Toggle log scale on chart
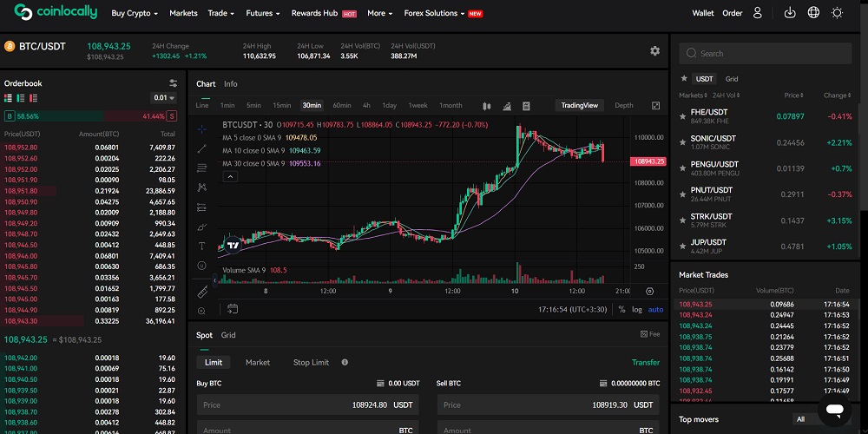Image resolution: width=868 pixels, height=434 pixels. [636, 309]
